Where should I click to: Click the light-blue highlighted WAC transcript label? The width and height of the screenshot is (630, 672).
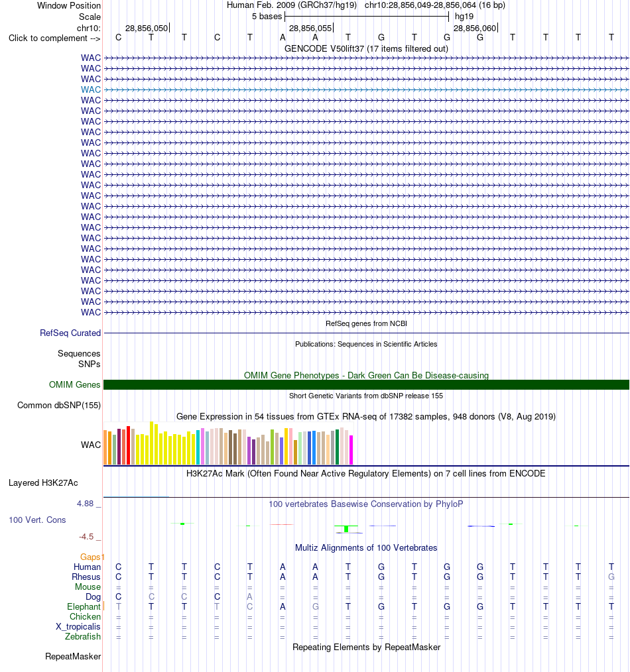tap(91, 89)
